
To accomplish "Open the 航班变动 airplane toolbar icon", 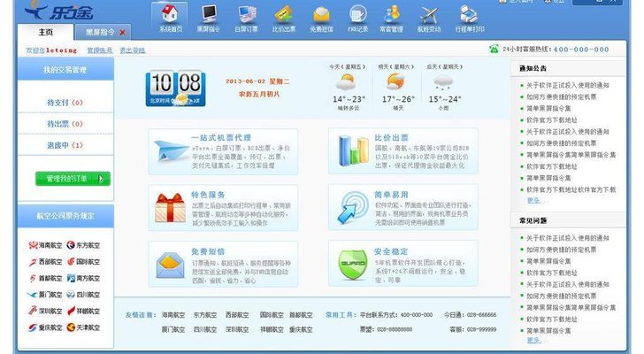I will click(x=429, y=18).
